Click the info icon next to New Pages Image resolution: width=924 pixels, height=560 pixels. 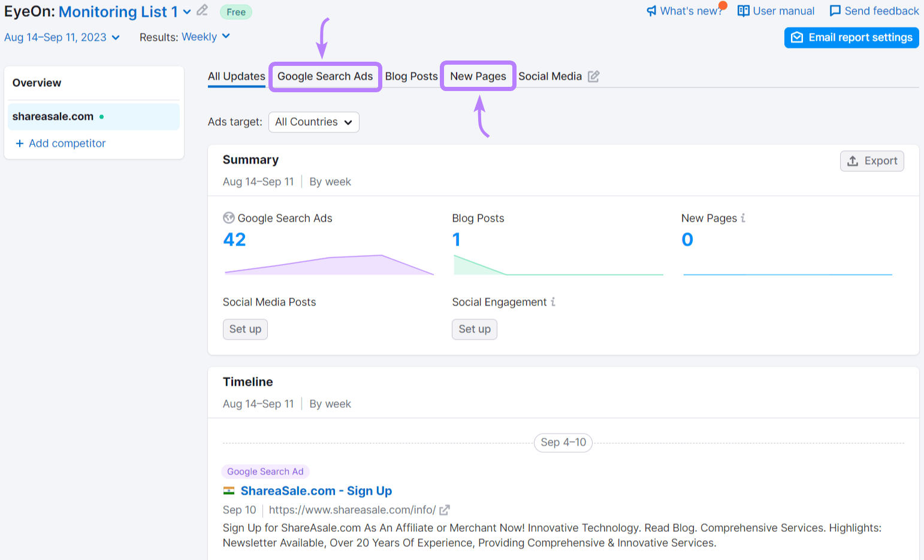pyautogui.click(x=743, y=218)
